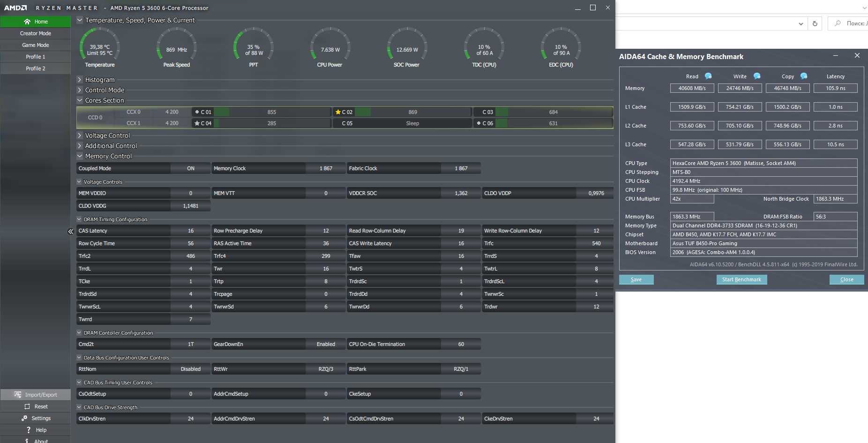Click the refresh icon in background window

pos(815,23)
